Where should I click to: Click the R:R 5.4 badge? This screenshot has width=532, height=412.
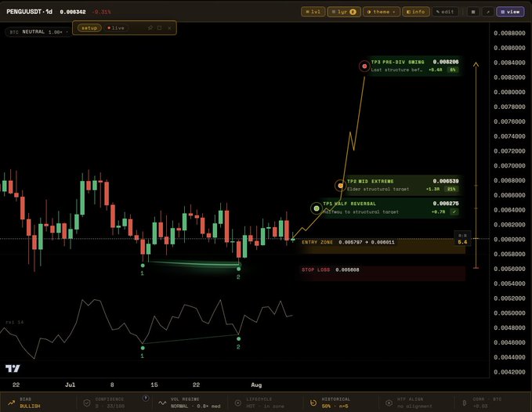pos(462,238)
